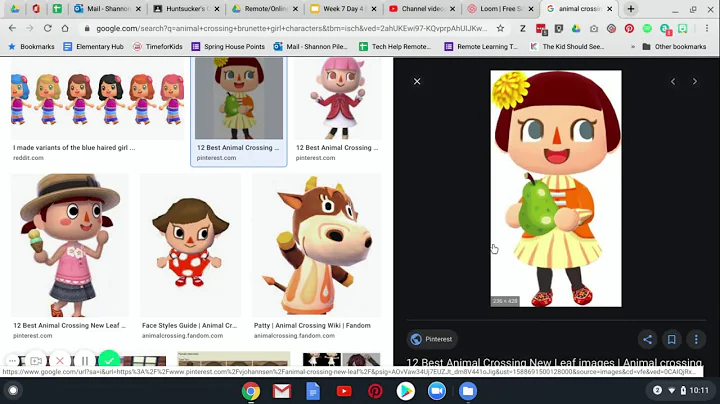Viewport: 720px width, 404px height.
Task: Switch to the Huntsucker's tab
Action: click(186, 9)
